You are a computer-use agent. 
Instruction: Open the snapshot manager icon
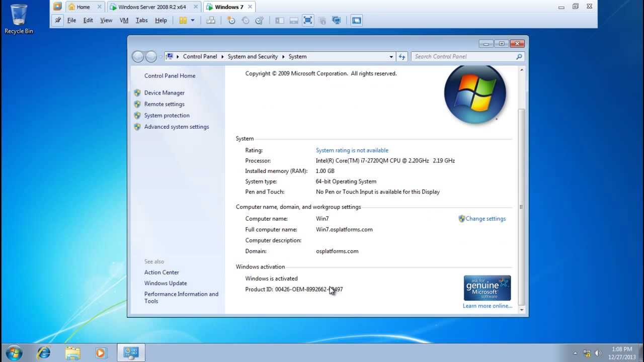click(x=260, y=20)
